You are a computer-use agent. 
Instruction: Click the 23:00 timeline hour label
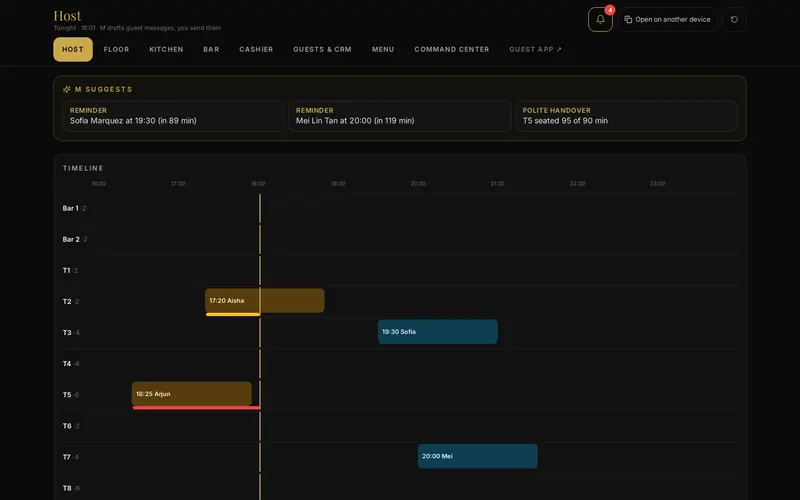tap(657, 184)
